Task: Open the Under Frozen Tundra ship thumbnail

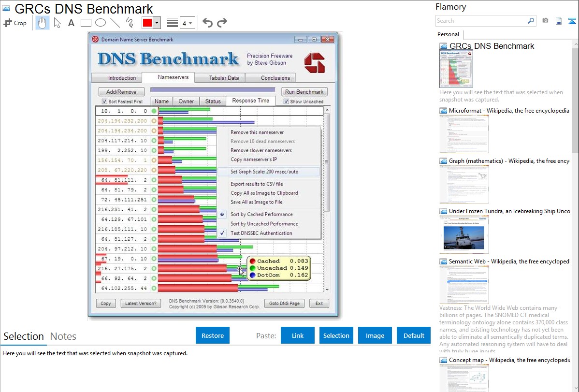Action: [x=464, y=234]
